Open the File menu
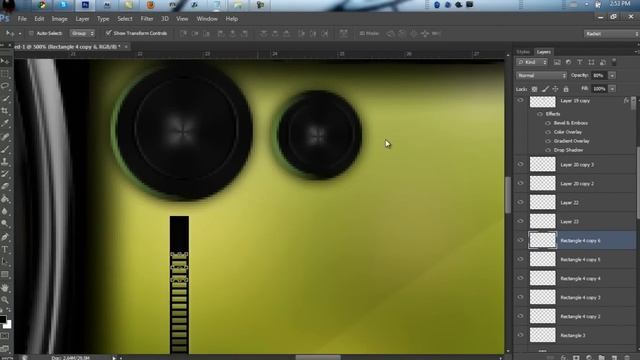This screenshot has width=640, height=360. pyautogui.click(x=22, y=19)
